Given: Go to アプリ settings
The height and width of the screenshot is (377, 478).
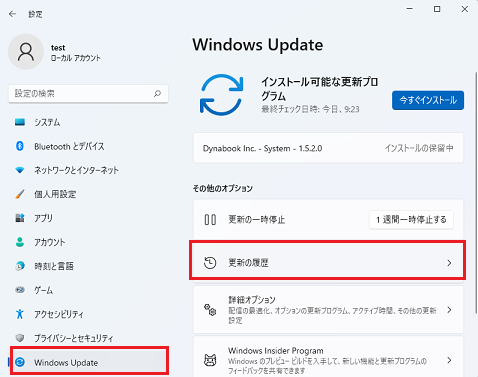Looking at the screenshot, I should coord(88,218).
